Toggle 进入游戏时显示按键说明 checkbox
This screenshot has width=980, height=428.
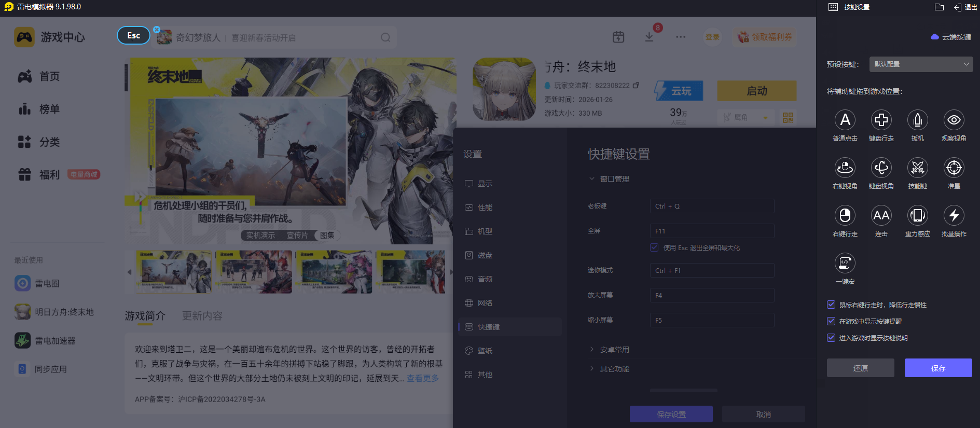(x=831, y=338)
